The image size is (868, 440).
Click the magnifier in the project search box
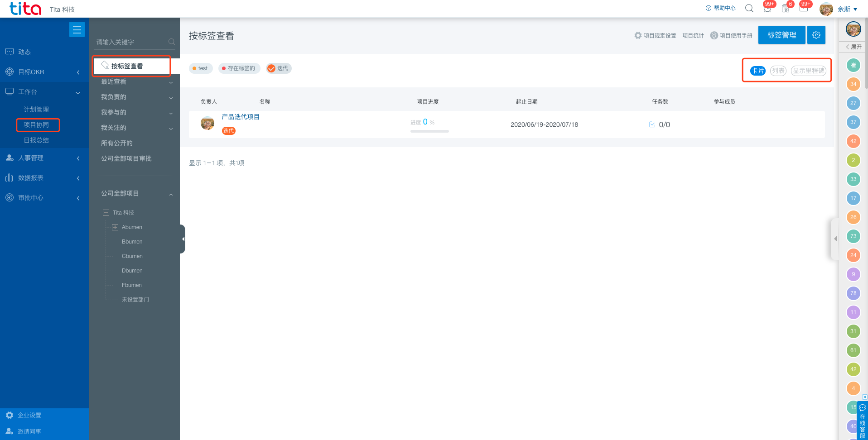(x=172, y=42)
